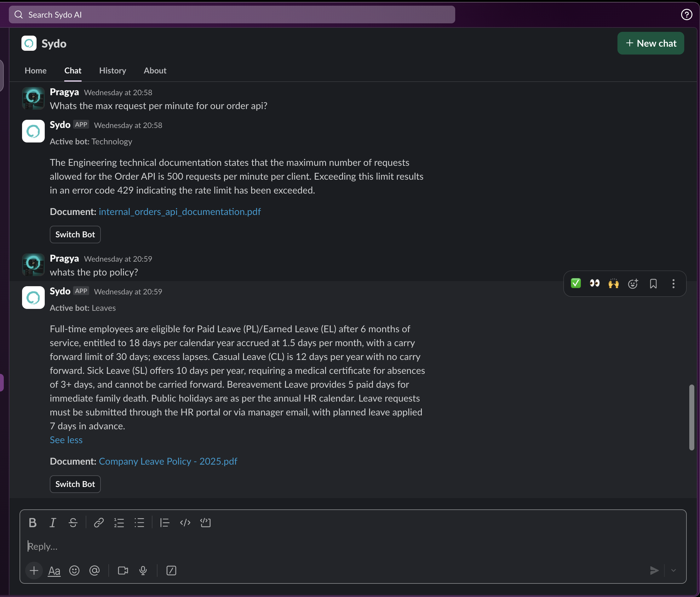Go to the About tab
700x597 pixels.
pos(155,70)
